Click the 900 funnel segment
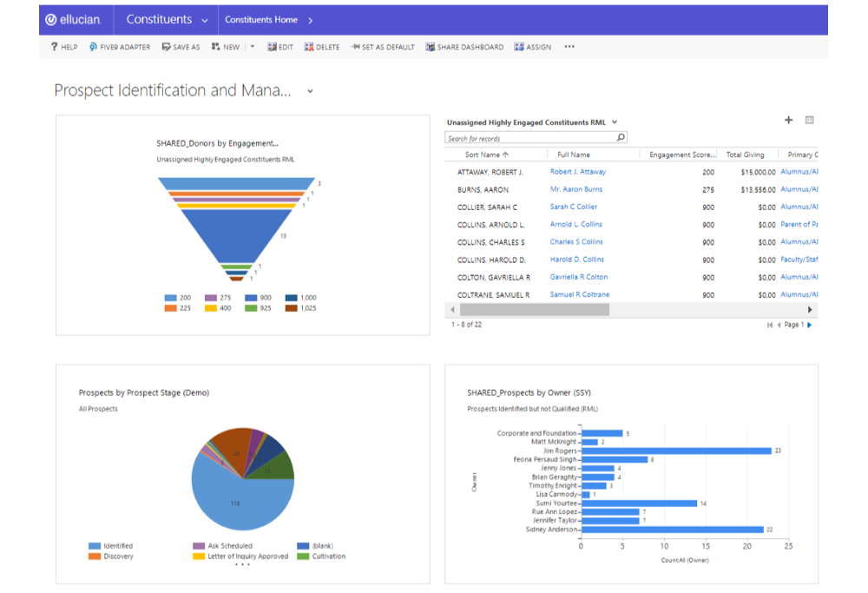This screenshot has height=593, width=868. [x=236, y=235]
